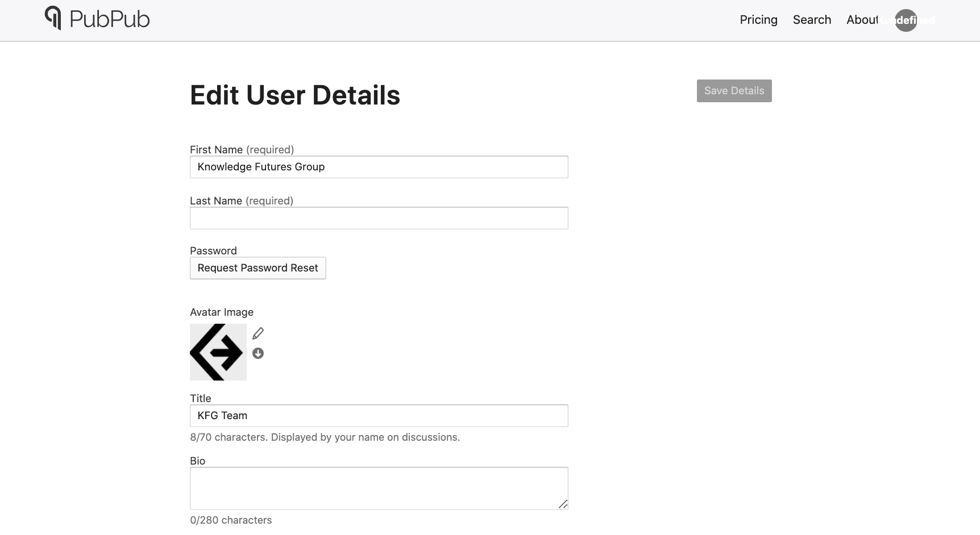Click the Knowledge Futures Group text entry
980x535 pixels.
point(261,166)
